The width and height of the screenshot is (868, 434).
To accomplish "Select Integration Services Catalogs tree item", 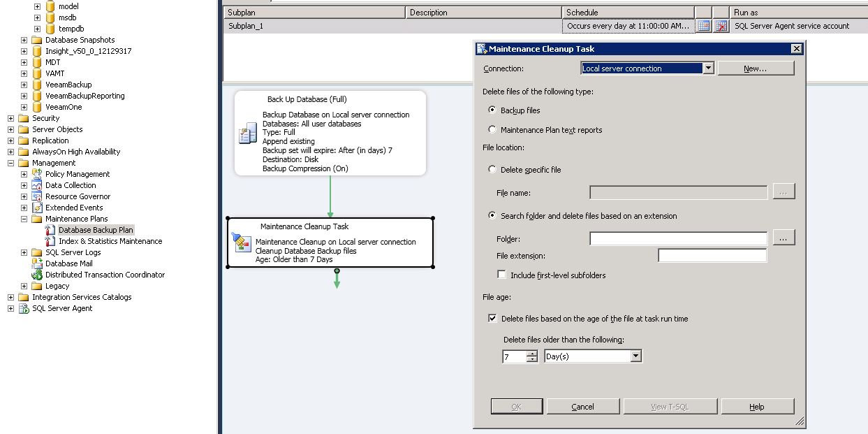I will tap(82, 297).
